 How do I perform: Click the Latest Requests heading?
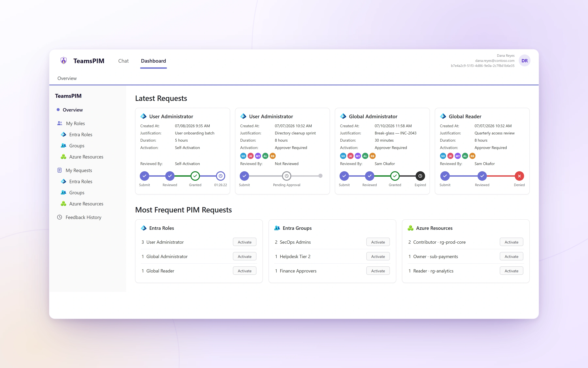click(x=161, y=98)
